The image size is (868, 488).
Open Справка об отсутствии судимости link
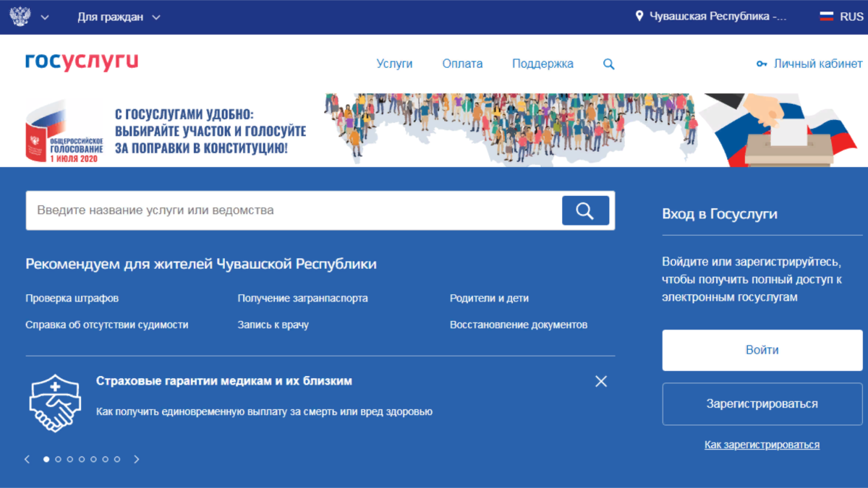click(107, 325)
